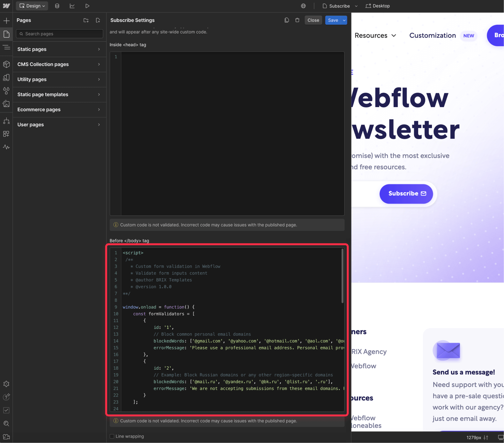Open the Subscribe page switcher dropdown
This screenshot has height=443, width=504.
coord(340,6)
